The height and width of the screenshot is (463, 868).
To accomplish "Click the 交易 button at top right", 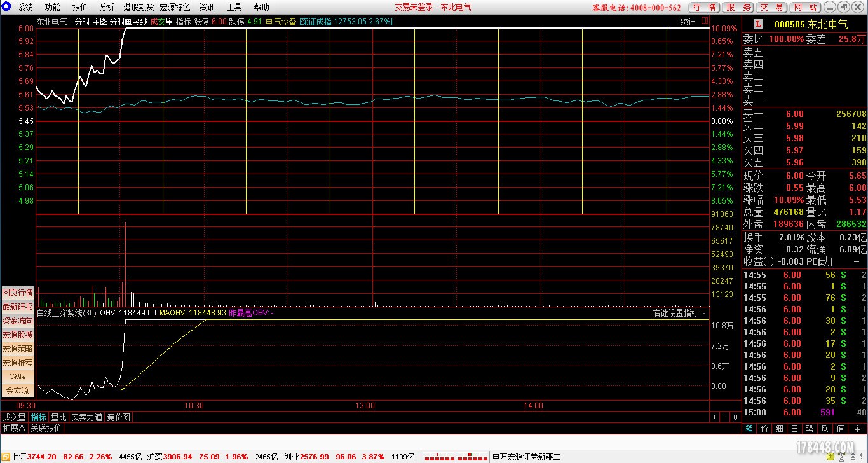I will [772, 8].
